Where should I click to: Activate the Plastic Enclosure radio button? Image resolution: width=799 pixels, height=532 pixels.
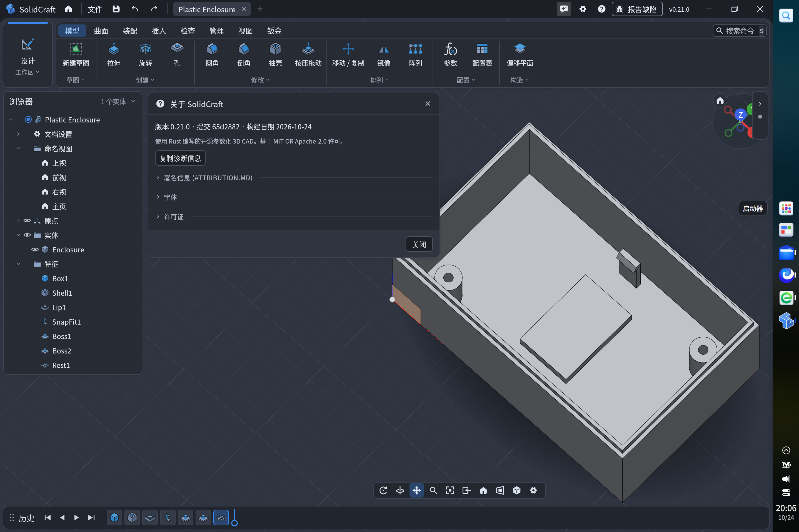28,119
